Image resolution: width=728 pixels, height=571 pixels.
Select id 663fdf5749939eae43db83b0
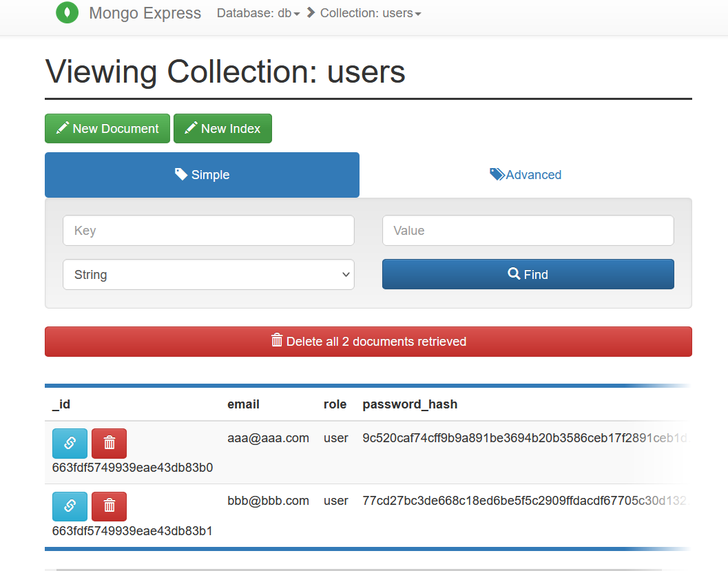point(132,468)
